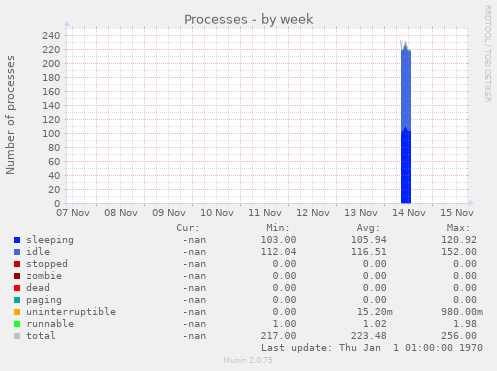
Task: Click the '07 Nov' x-axis label
Action: 73,213
